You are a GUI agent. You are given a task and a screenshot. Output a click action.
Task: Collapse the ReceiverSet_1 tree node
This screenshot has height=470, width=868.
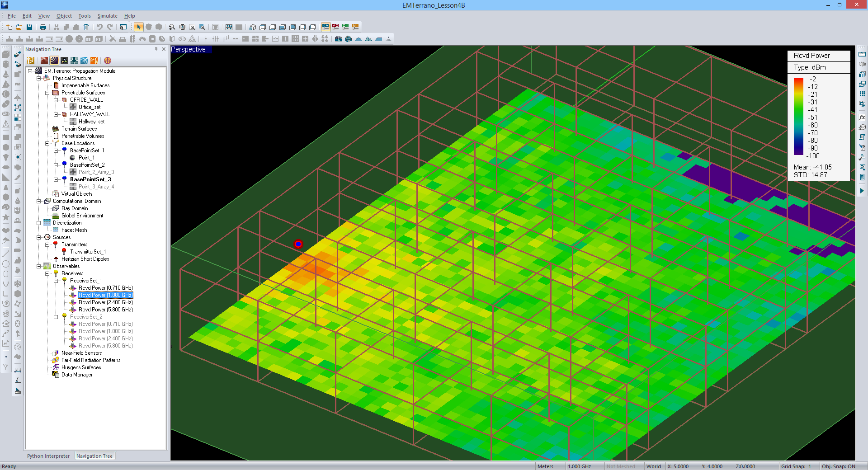point(56,281)
